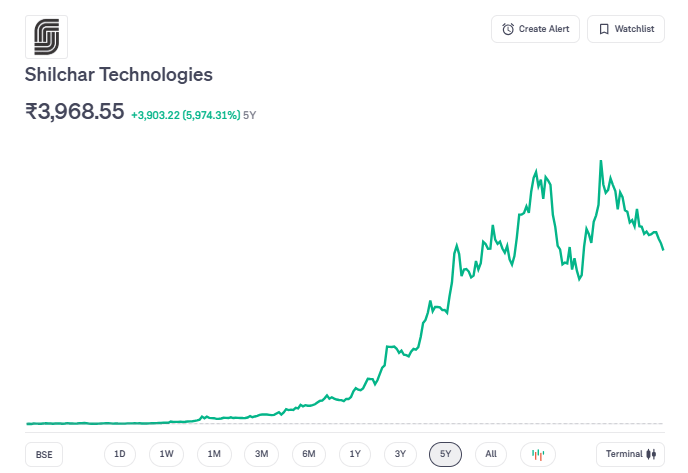Show the 1Y price chart

[x=355, y=454]
